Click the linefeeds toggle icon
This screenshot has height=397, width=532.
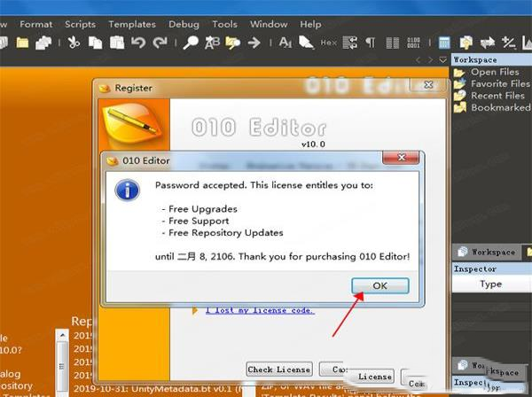tap(350, 43)
